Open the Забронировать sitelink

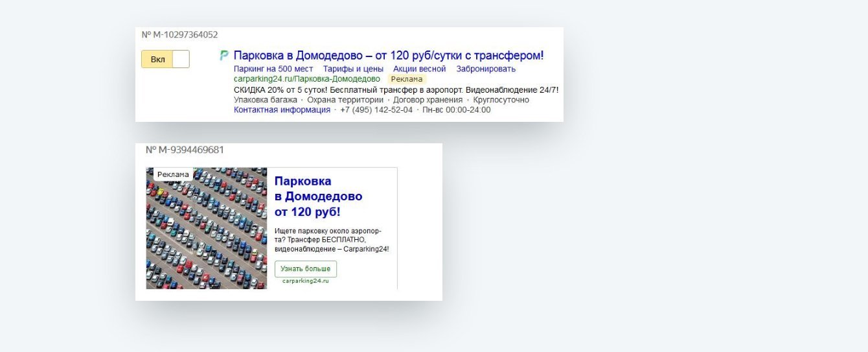[x=486, y=69]
